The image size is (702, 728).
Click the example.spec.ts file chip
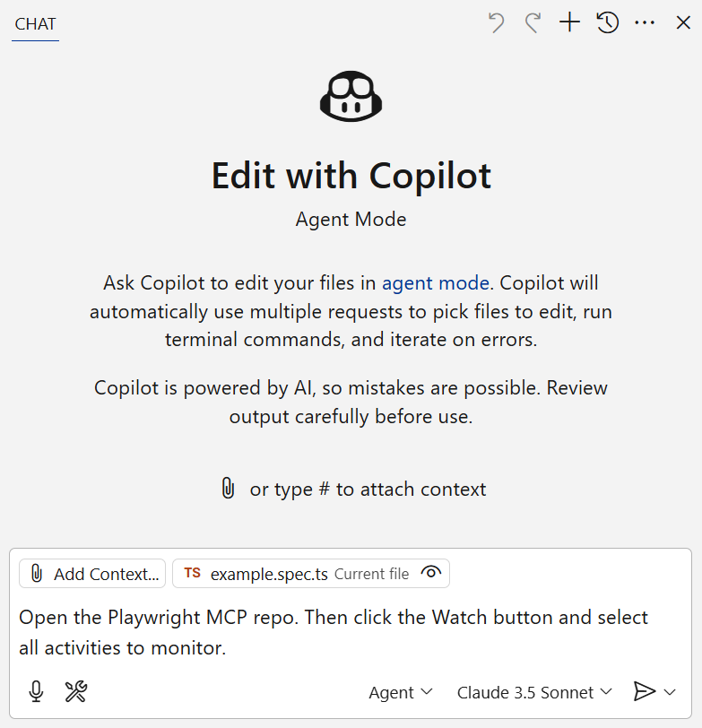[269, 574]
